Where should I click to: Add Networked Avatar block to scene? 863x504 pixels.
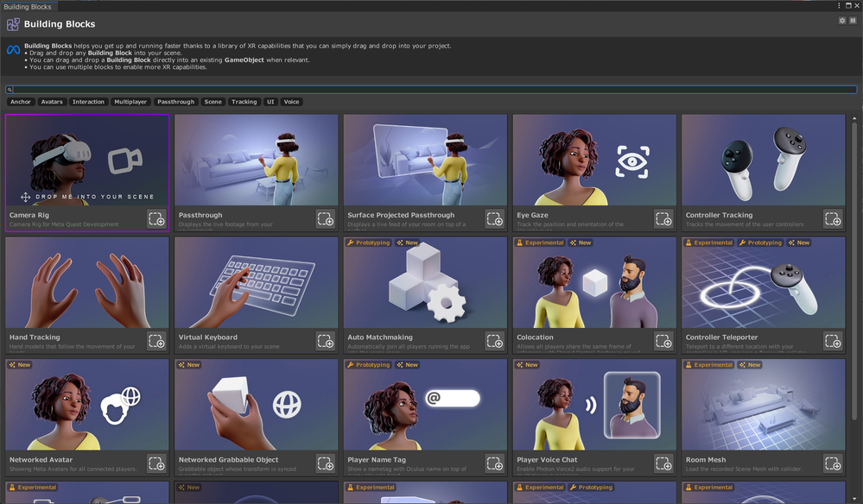pos(157,463)
